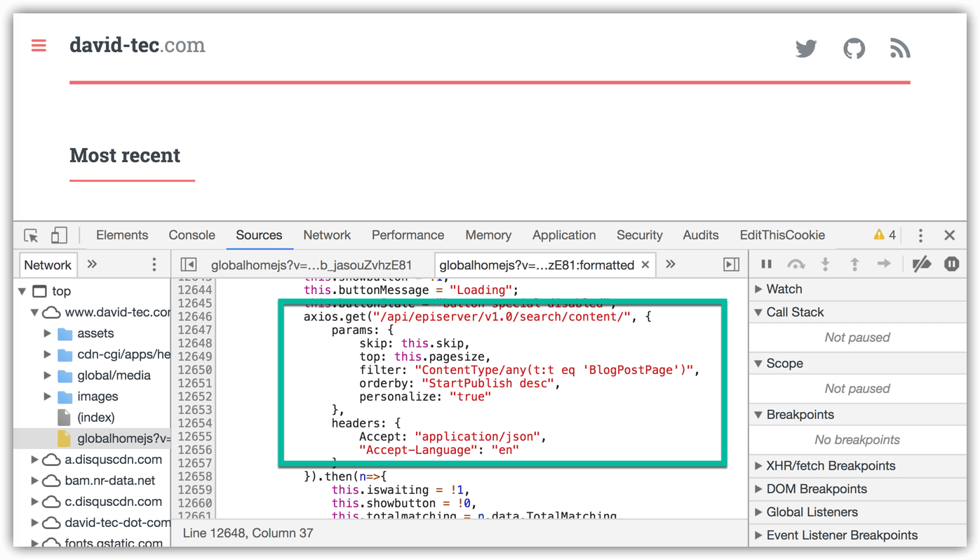Toggle deactivate breakpoints icon

click(921, 265)
